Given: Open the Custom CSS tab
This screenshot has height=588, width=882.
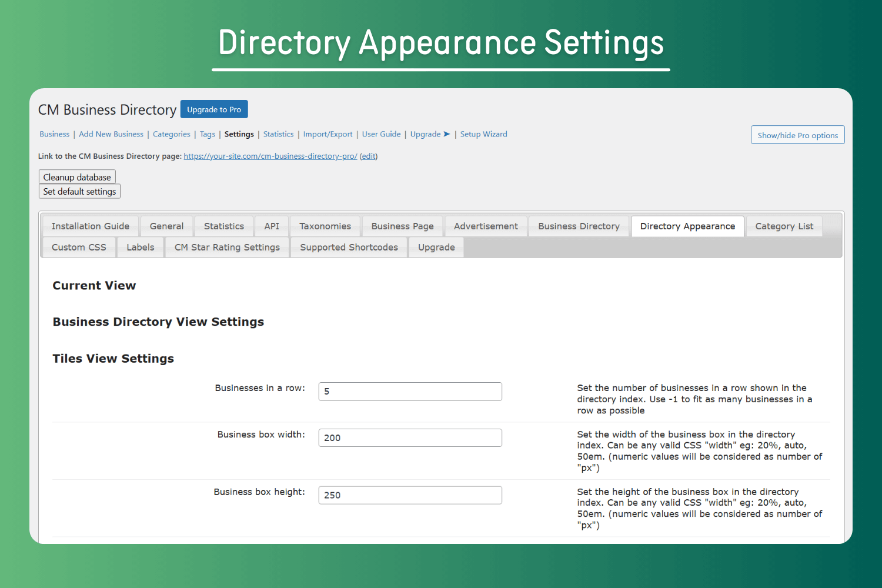Looking at the screenshot, I should pos(79,248).
